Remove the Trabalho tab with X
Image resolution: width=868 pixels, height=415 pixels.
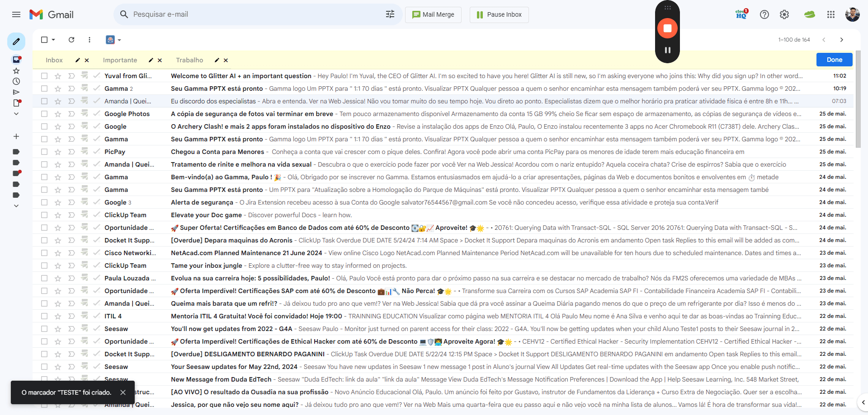226,60
